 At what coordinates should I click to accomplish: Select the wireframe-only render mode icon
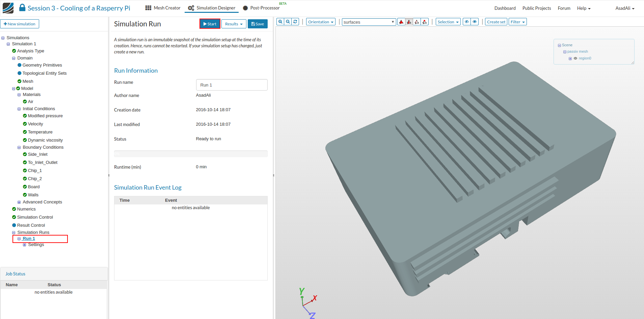pyautogui.click(x=417, y=22)
